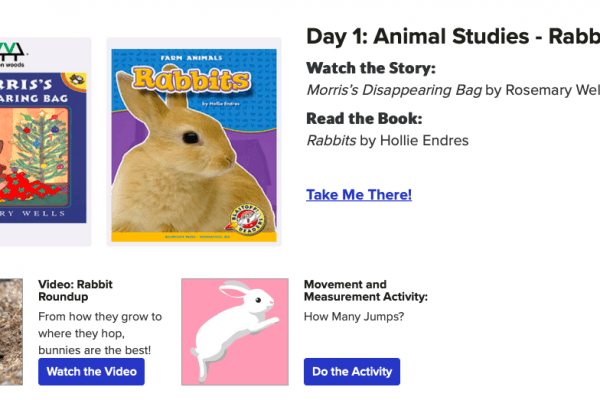Screen dimensions: 600x400
Task: Click the Rabbit Roundup video photo thumbnail
Action: [x=10, y=331]
